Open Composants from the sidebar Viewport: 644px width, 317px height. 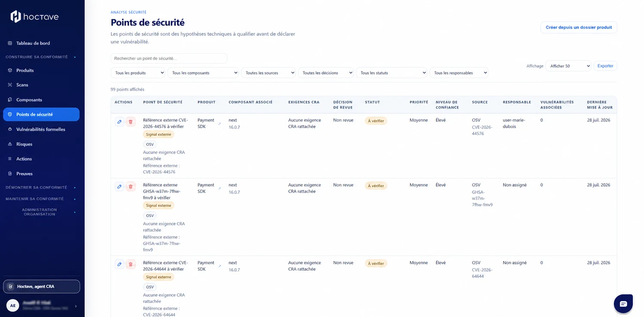pos(41,100)
